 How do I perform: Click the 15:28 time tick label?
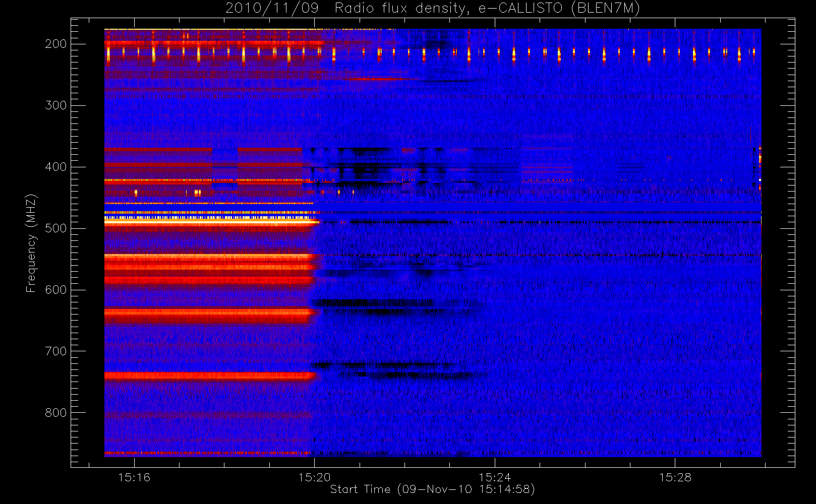(x=675, y=477)
